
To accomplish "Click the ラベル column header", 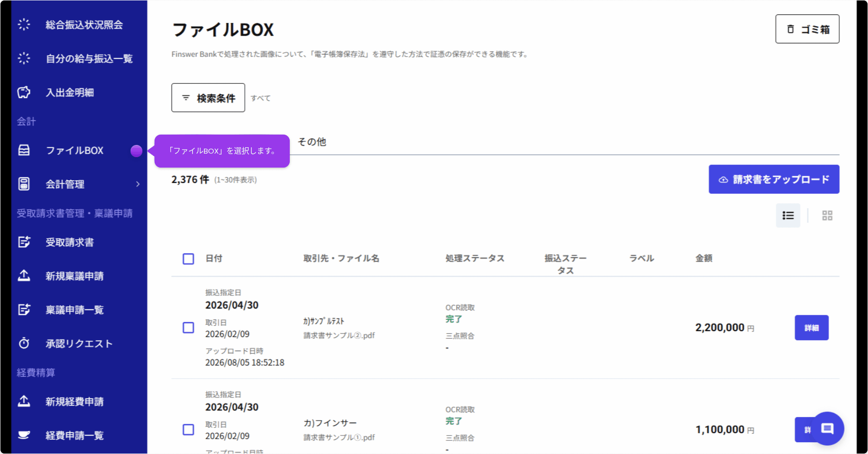I will point(642,258).
